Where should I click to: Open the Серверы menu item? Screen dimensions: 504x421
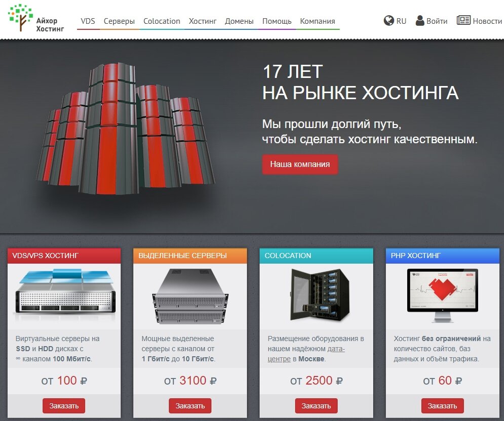(119, 21)
